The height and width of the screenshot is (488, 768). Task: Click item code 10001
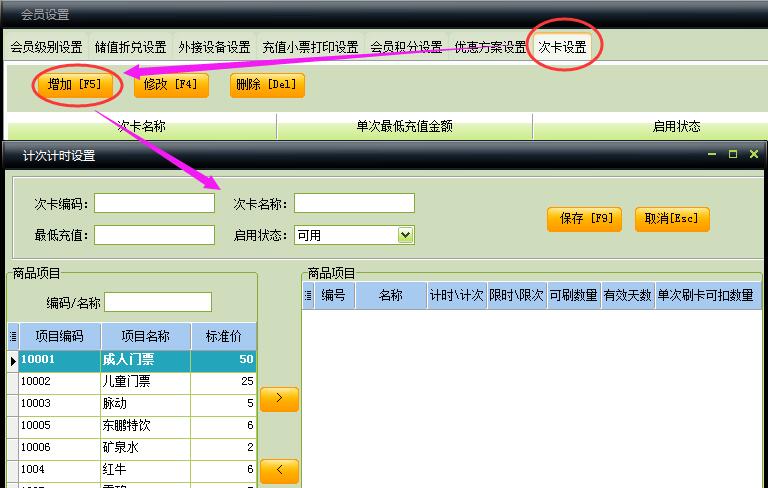coord(38,360)
